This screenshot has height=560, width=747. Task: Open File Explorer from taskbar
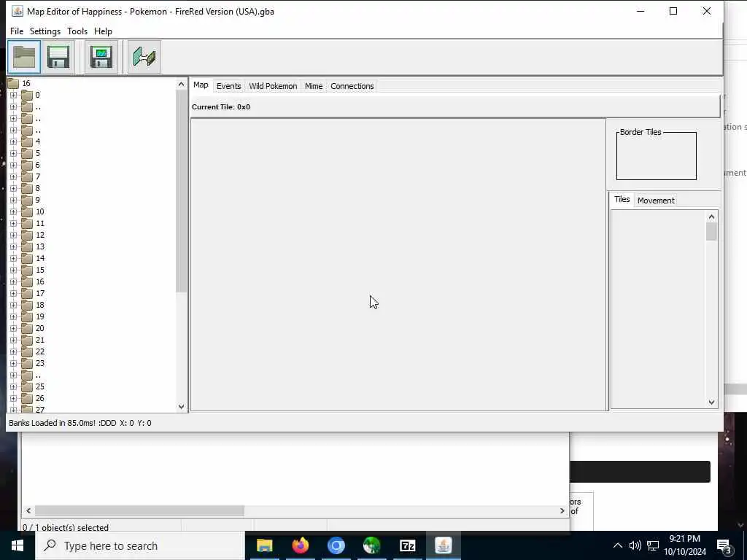(x=264, y=545)
